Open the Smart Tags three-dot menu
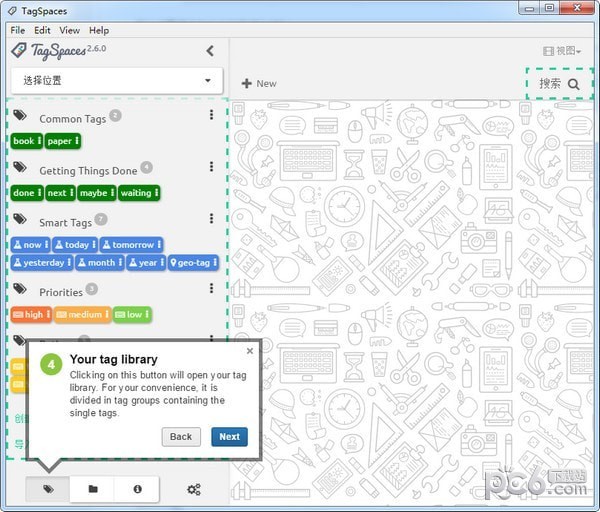Image resolution: width=600 pixels, height=512 pixels. click(211, 219)
